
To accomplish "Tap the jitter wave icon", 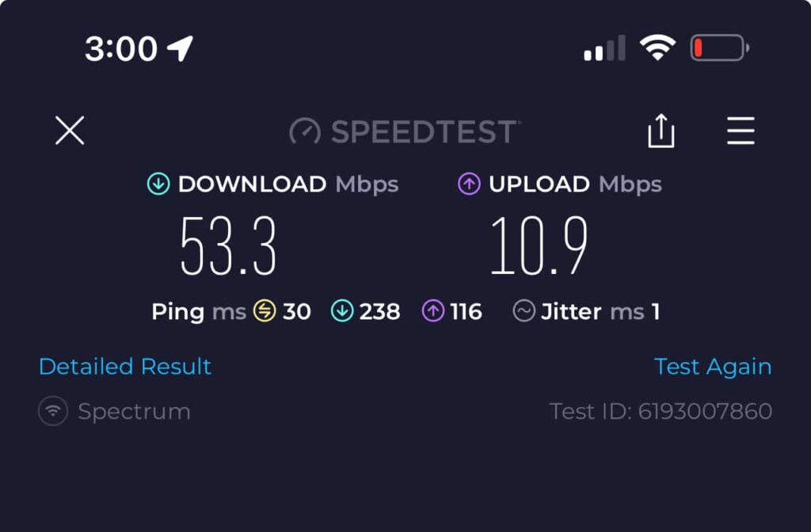I will point(524,311).
